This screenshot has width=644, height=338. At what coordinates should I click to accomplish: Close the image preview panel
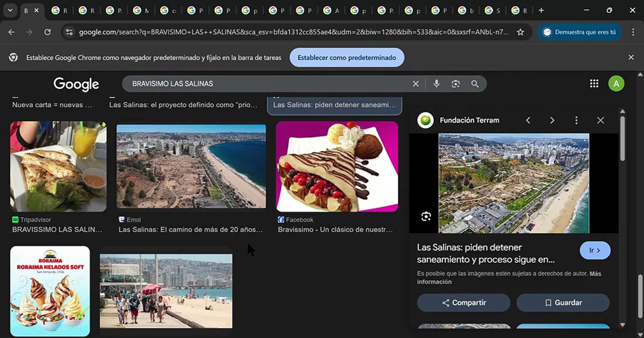coord(600,120)
